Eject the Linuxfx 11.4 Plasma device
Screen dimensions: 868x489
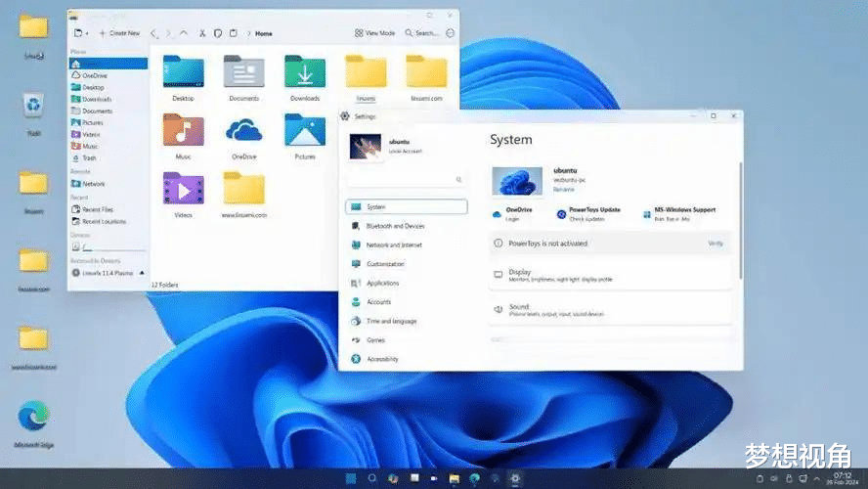tap(143, 273)
